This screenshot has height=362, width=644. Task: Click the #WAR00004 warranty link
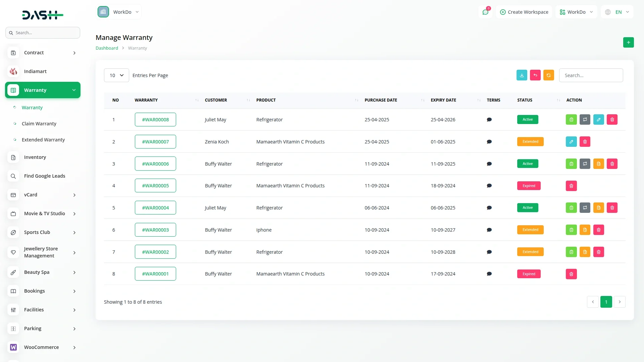(155, 208)
